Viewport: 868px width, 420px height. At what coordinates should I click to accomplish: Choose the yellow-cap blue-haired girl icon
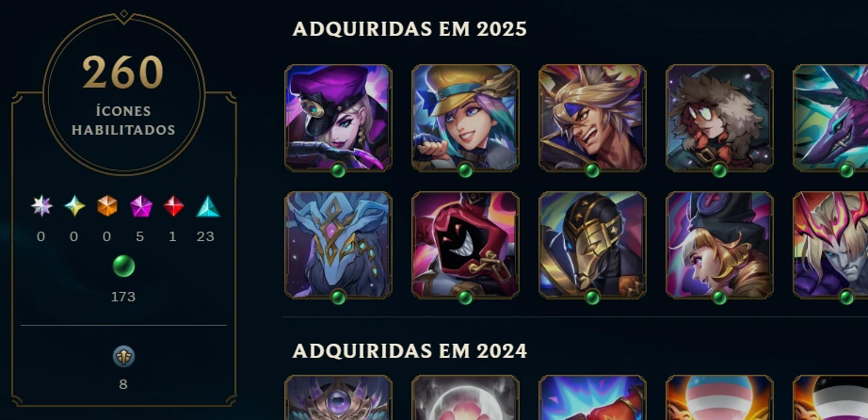(465, 118)
